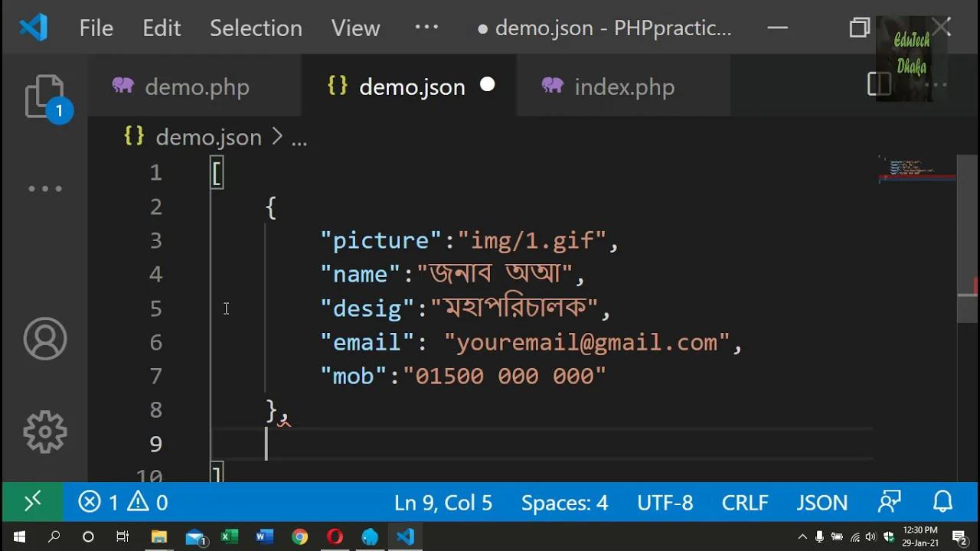Screen dimensions: 980x551
Task: Click the "01500 000 000" value
Action: point(505,376)
